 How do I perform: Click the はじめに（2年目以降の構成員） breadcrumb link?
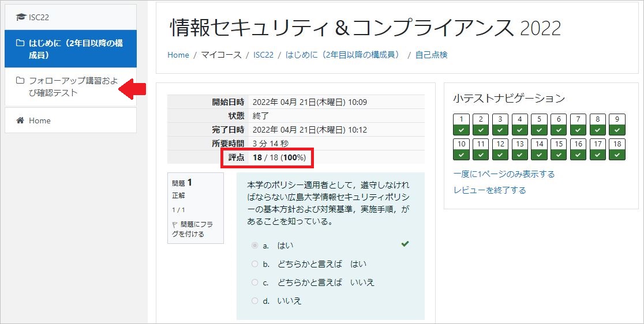click(343, 55)
